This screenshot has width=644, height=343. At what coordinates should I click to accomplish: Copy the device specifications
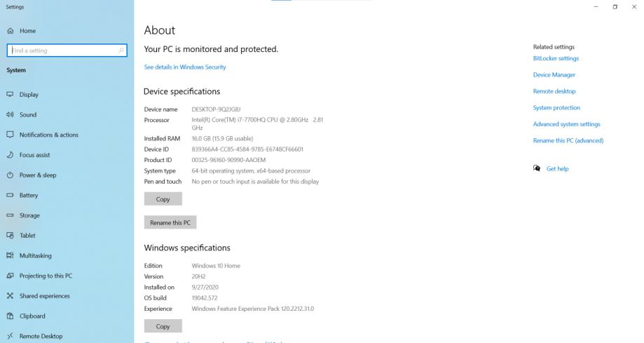pos(163,199)
